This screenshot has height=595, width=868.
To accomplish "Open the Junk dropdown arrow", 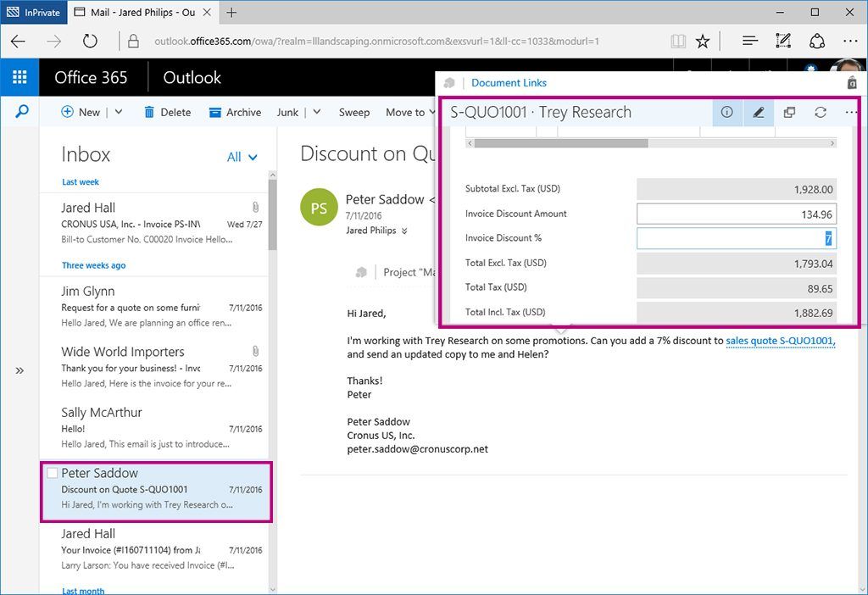I will pyautogui.click(x=317, y=112).
